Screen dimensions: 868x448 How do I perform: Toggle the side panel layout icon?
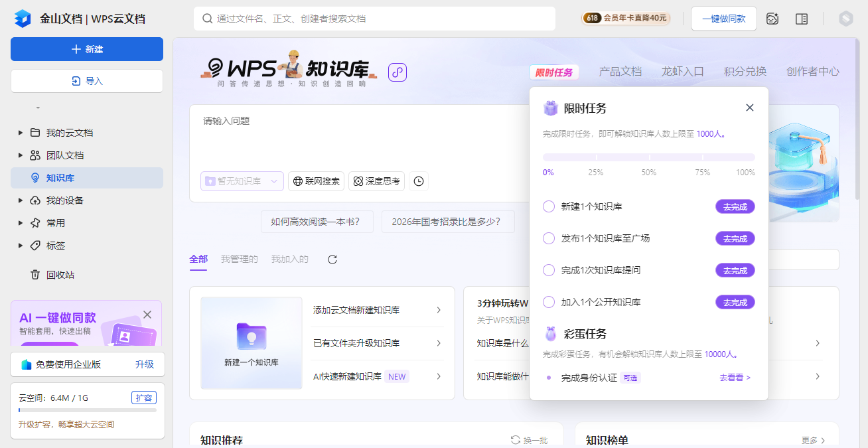[x=802, y=19]
